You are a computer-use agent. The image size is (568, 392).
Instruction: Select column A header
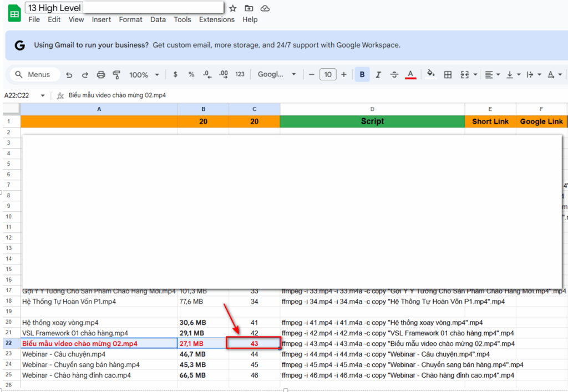[99, 109]
